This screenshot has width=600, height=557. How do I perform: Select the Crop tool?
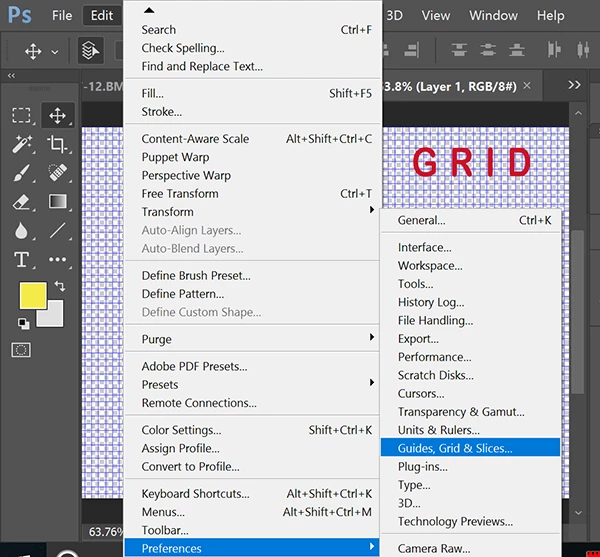[x=57, y=144]
